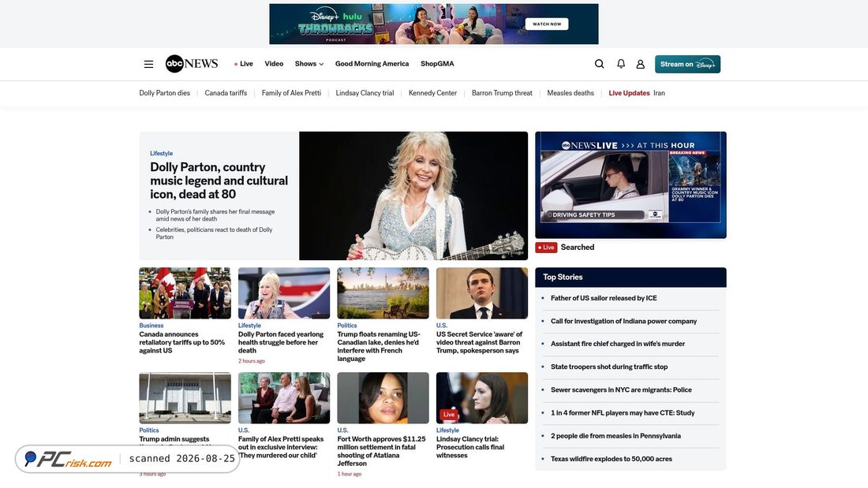Open Family of Alex Pretti speaks headline
This screenshot has width=868, height=488.
[x=281, y=447]
